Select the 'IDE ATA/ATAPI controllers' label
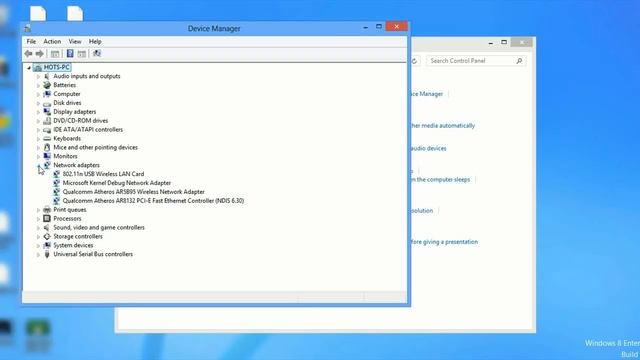 (x=88, y=130)
